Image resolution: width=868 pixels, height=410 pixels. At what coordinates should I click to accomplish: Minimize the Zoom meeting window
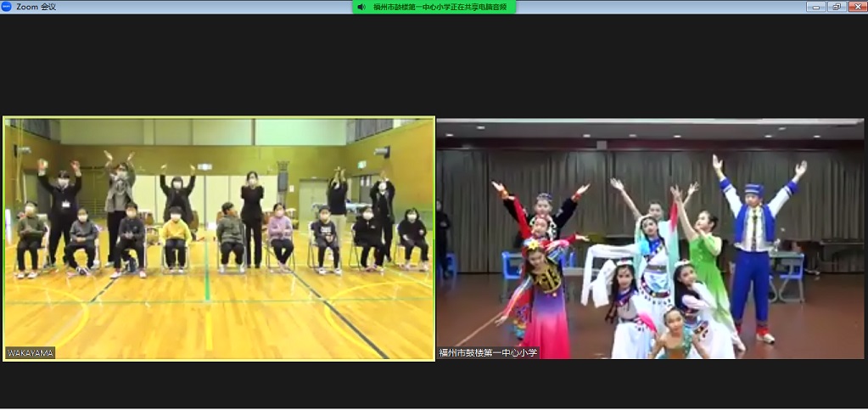click(815, 7)
